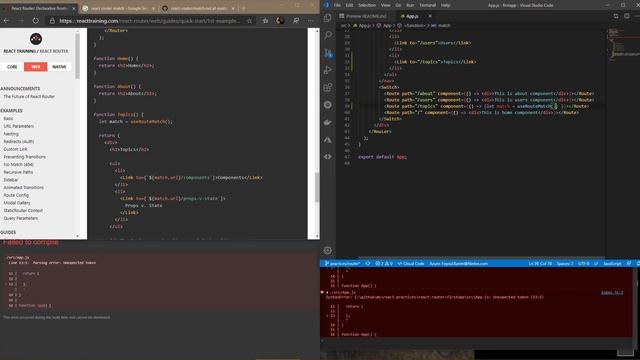640x360 pixels.
Task: Open Query Parameters example link
Action: 21,218
